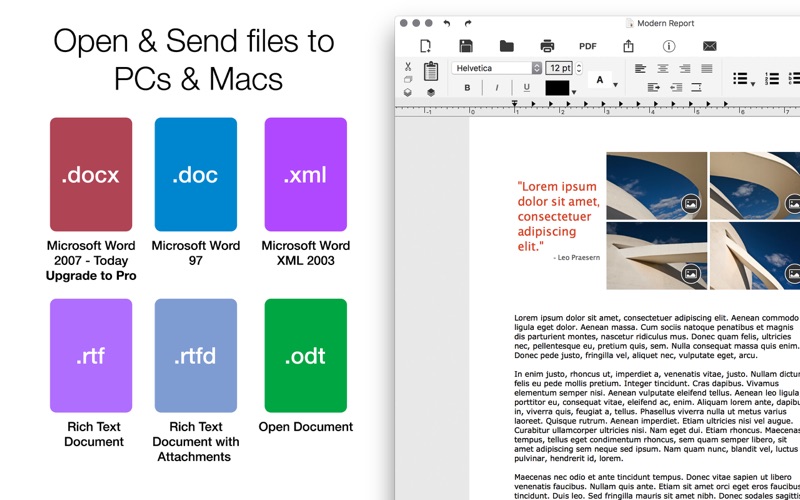This screenshot has height=500, width=800.
Task: Click the paragraph spacing icon beside decrease indent
Action: [696, 88]
